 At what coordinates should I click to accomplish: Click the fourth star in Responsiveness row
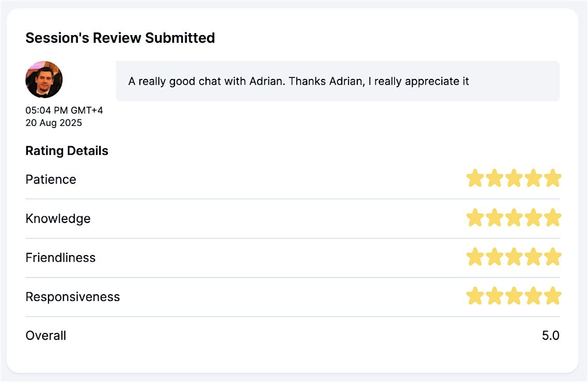coord(533,296)
